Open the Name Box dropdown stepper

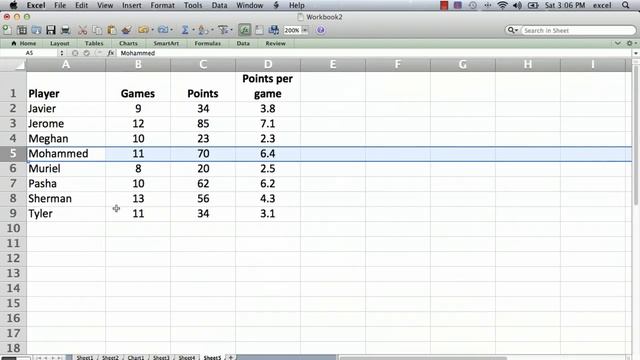[x=62, y=53]
